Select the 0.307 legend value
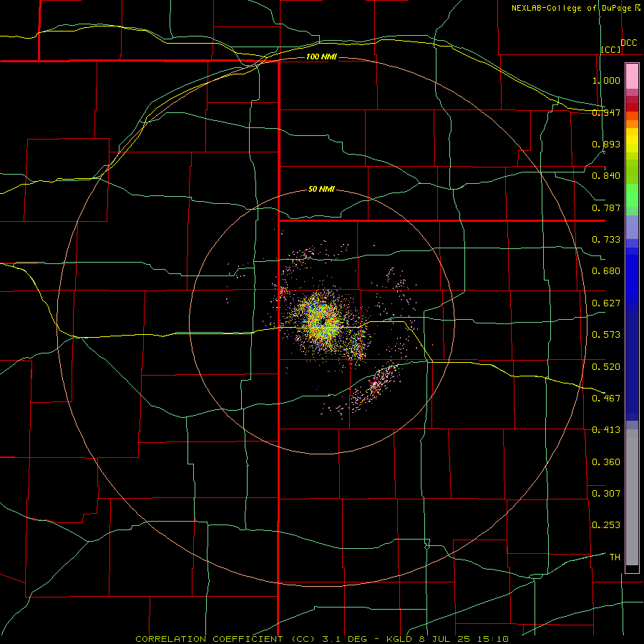This screenshot has width=644, height=644. tap(606, 493)
